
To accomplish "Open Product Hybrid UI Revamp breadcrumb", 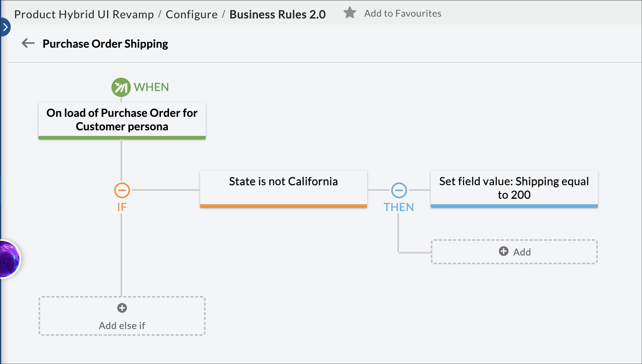I will tap(84, 14).
